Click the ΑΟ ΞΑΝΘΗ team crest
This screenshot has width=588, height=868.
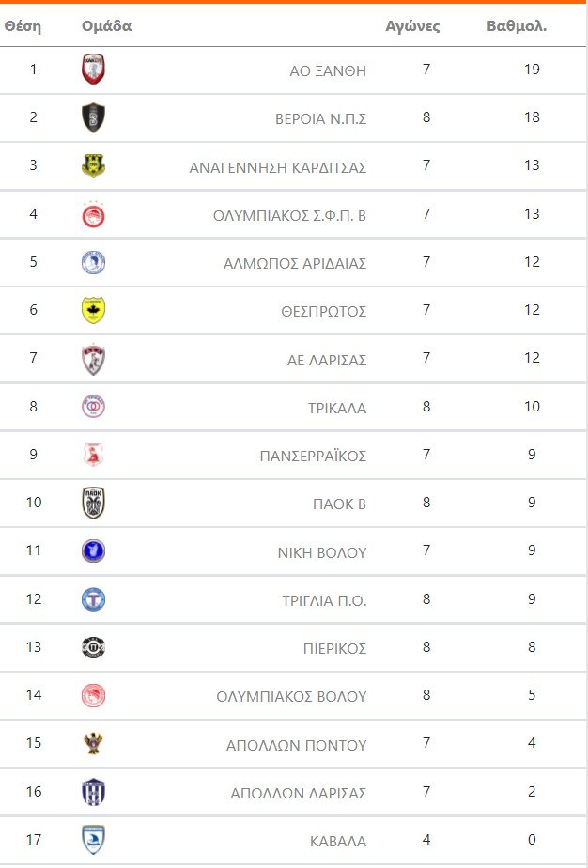[93, 70]
